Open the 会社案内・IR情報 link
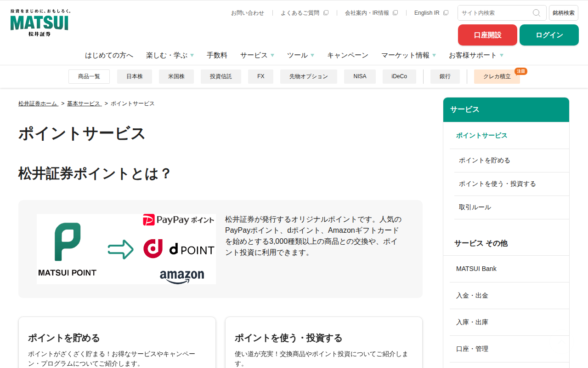588x368 pixels. pos(367,13)
